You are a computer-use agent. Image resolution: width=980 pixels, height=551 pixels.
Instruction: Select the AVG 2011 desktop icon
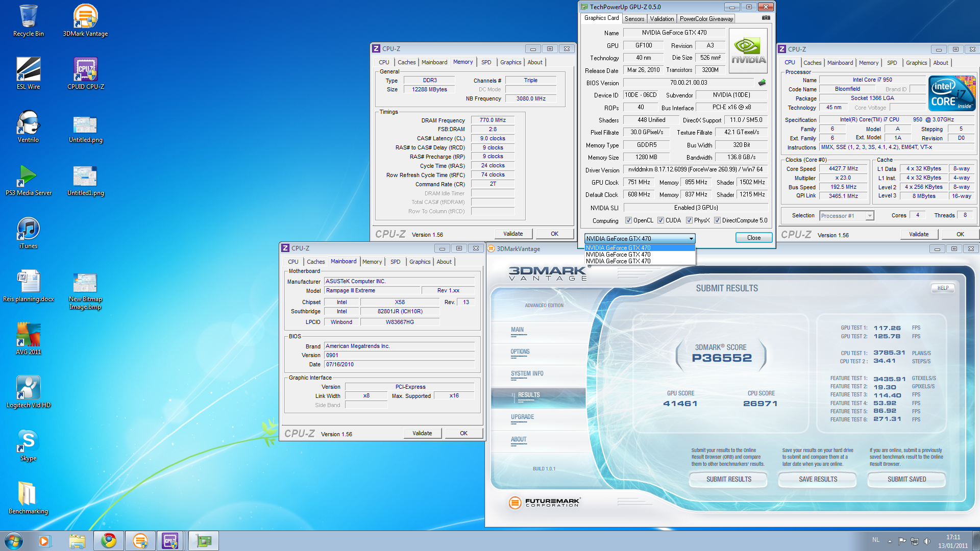pos(28,339)
